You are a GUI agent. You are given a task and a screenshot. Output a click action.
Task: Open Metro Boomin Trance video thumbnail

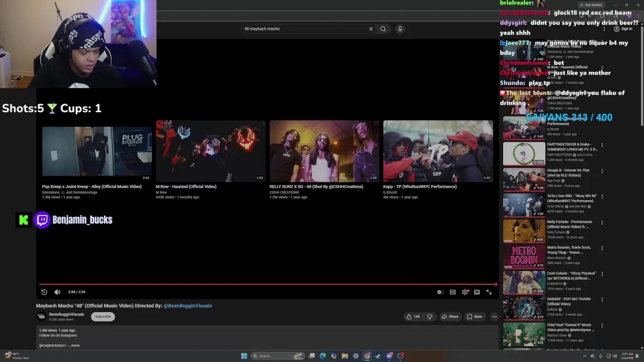point(524,256)
